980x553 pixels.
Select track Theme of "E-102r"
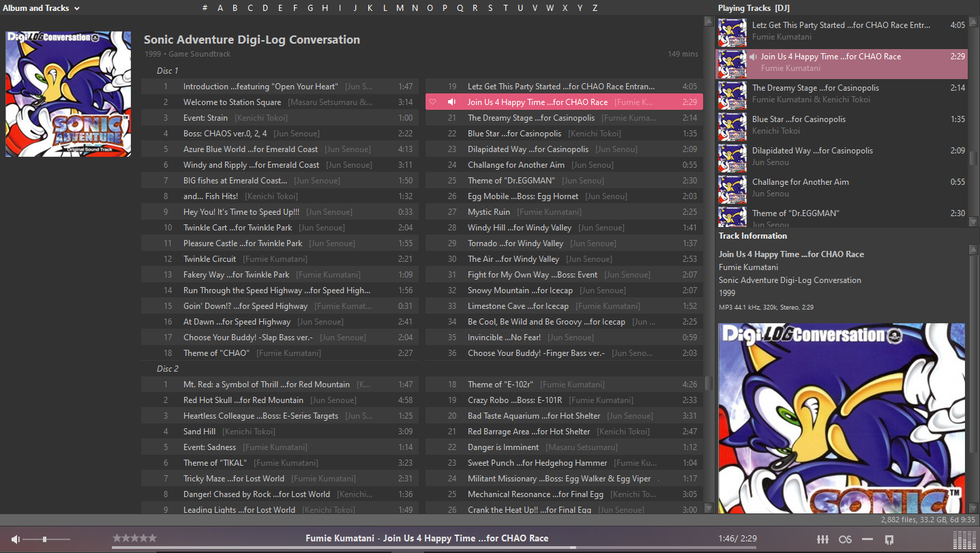coord(564,385)
